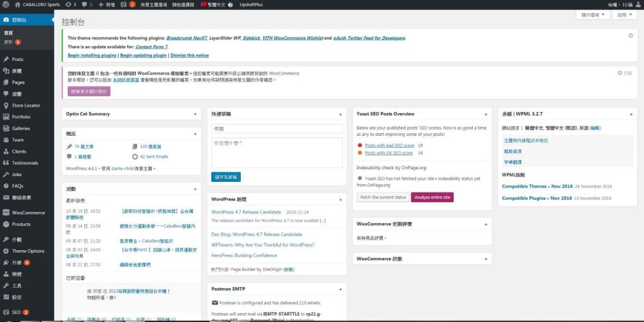Open Breadcrumb NavXT plugin link
The height and width of the screenshot is (322, 644).
tap(187, 38)
